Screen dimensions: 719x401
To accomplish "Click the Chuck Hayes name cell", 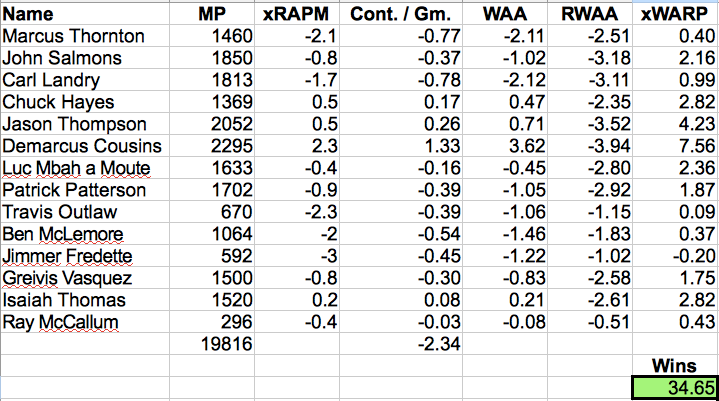I will point(85,102).
